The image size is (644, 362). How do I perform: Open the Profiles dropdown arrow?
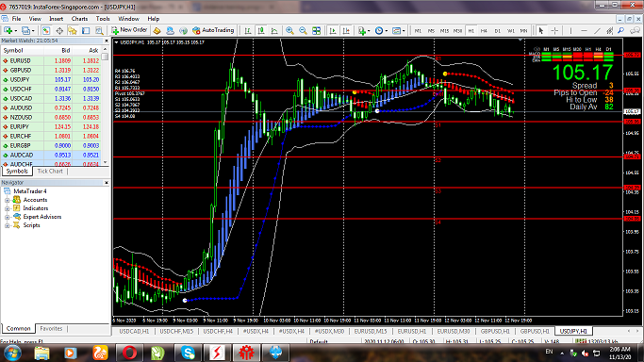click(33, 31)
